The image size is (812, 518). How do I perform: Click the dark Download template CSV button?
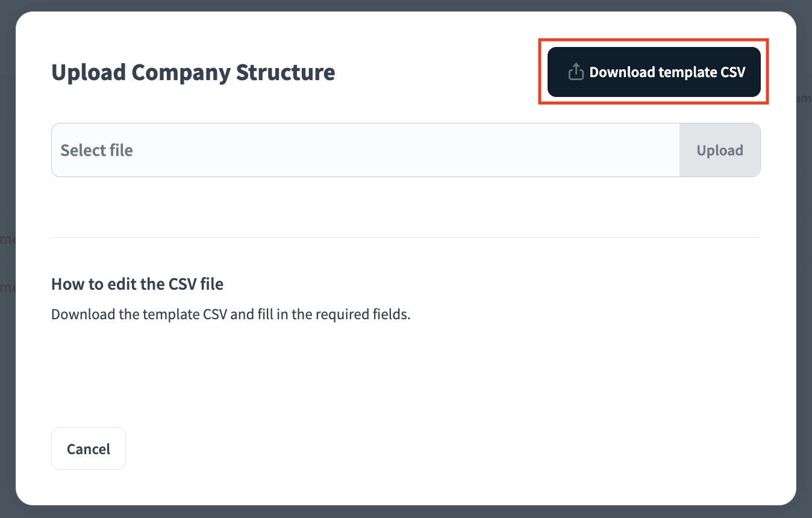pyautogui.click(x=654, y=72)
